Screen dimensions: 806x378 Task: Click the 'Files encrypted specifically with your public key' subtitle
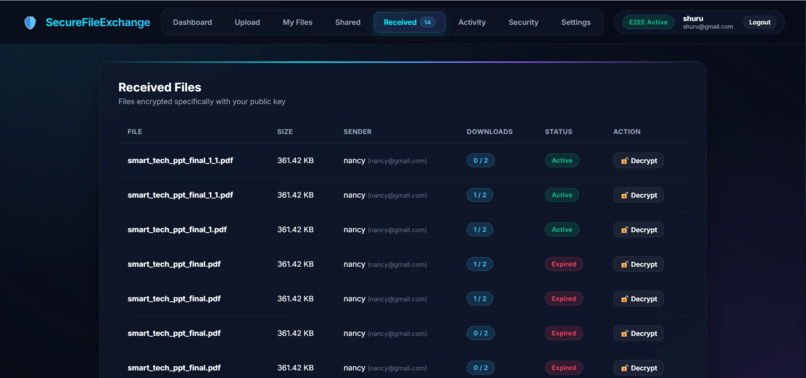tap(202, 102)
